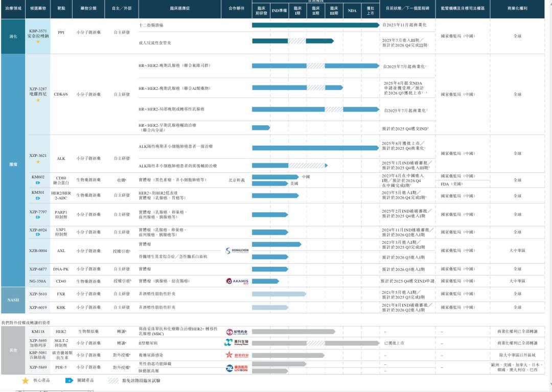
Task: Click the blue arrow icon in the legend
Action: [70, 380]
